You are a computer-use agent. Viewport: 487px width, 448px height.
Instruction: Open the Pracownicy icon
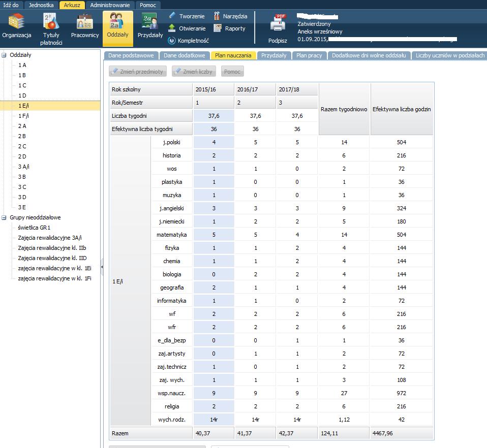click(85, 22)
